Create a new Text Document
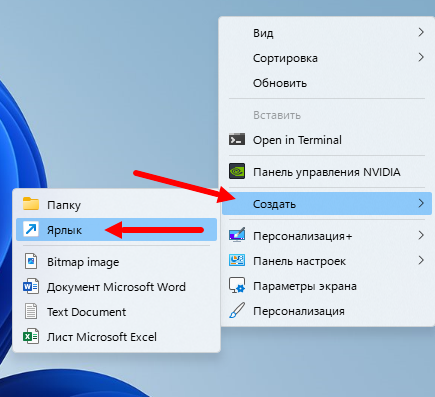435x397 pixels. click(116, 312)
